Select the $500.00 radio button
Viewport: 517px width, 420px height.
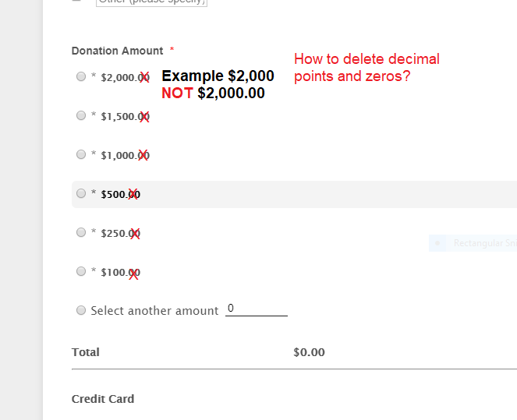pos(81,193)
